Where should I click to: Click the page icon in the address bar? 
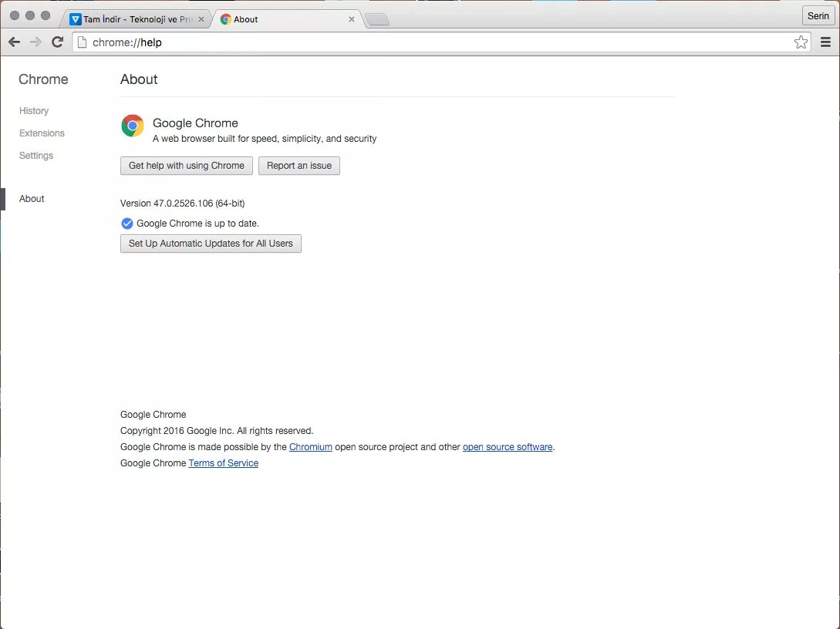click(x=82, y=42)
